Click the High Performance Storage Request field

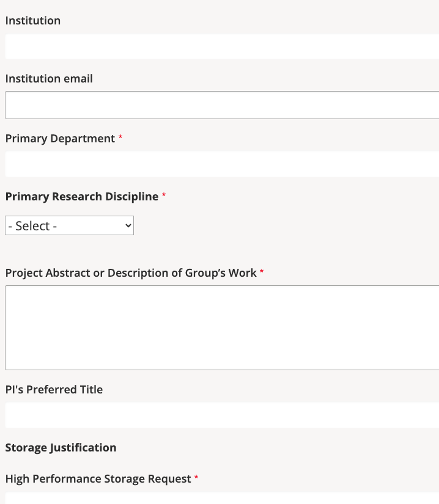click(x=221, y=498)
